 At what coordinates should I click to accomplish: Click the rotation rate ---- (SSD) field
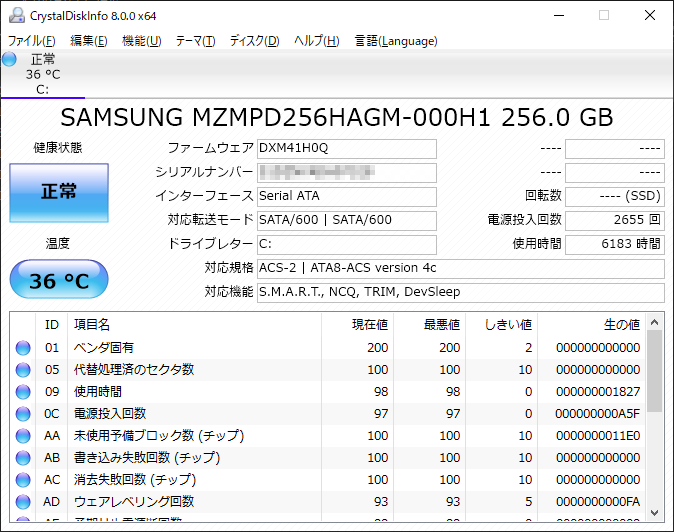point(615,196)
